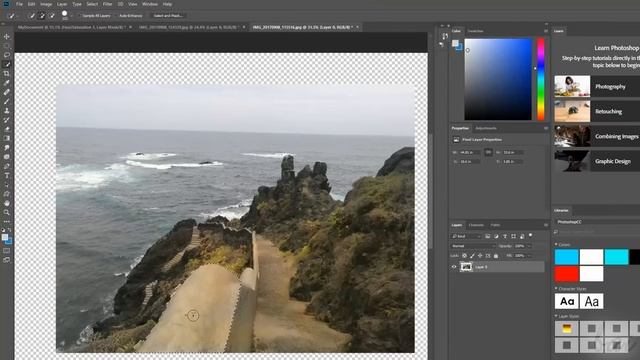Toggle layer filtering on/off switch

tap(531, 236)
